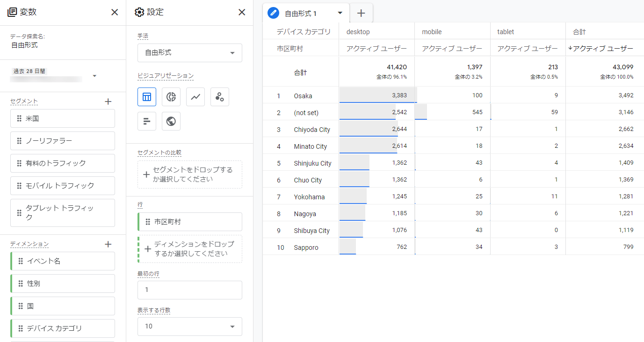Add a new segment with plus icon
This screenshot has width=644, height=342.
coord(108,101)
